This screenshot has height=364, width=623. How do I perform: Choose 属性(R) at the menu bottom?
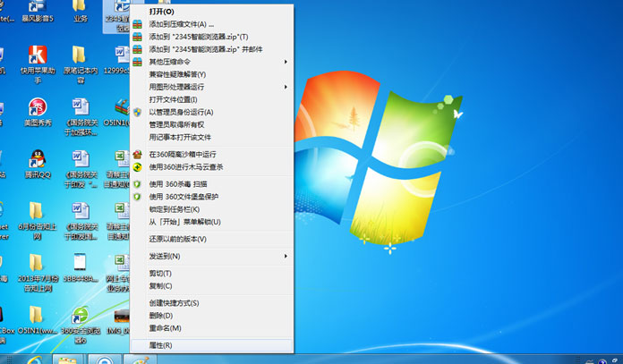(x=212, y=345)
